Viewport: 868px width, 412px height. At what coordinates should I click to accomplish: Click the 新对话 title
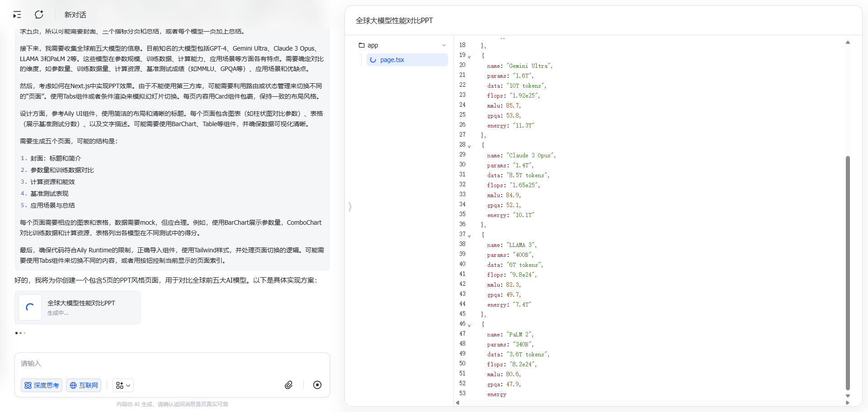(75, 15)
